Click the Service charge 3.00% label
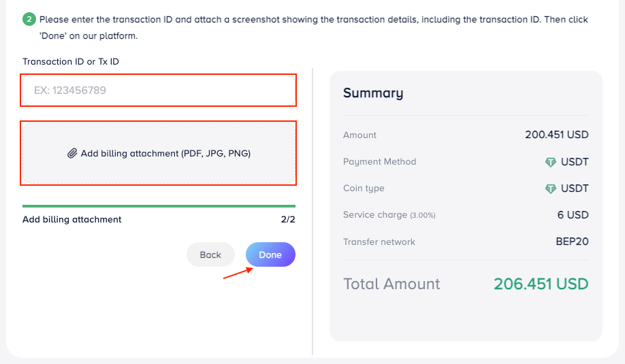 [x=389, y=215]
